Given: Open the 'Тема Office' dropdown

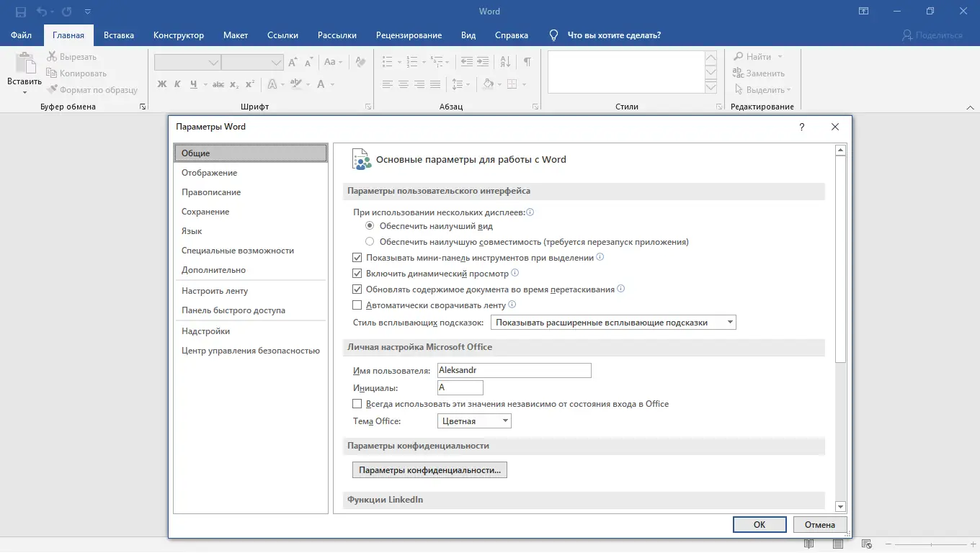Looking at the screenshot, I should pyautogui.click(x=474, y=421).
